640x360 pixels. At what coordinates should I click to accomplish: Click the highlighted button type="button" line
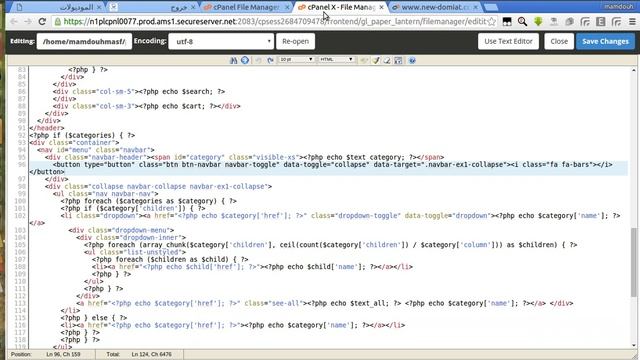click(x=329, y=168)
